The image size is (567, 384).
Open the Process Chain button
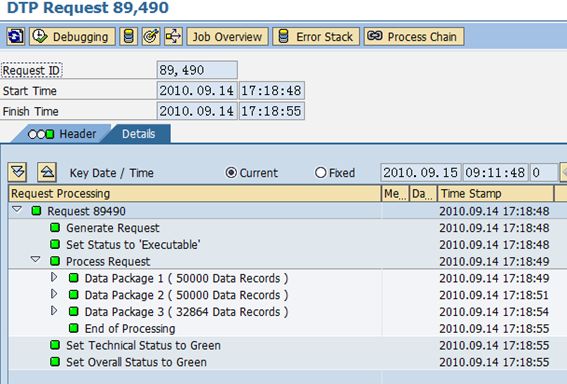[414, 37]
